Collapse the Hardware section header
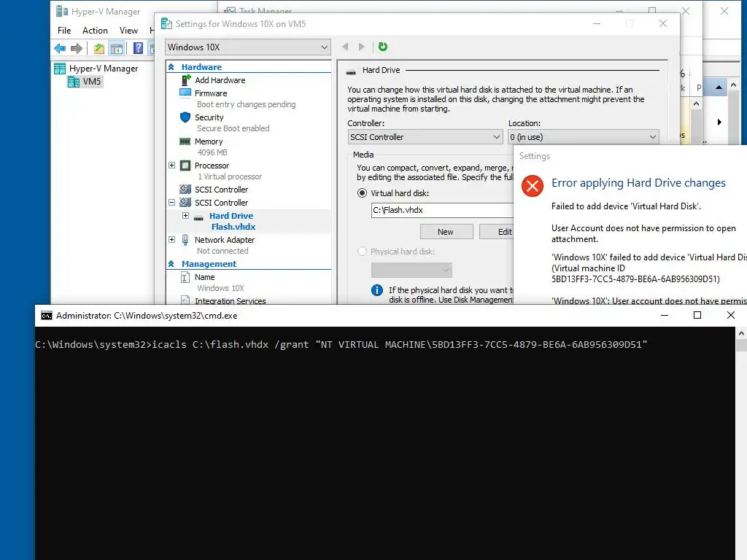This screenshot has width=747, height=560. (x=171, y=67)
